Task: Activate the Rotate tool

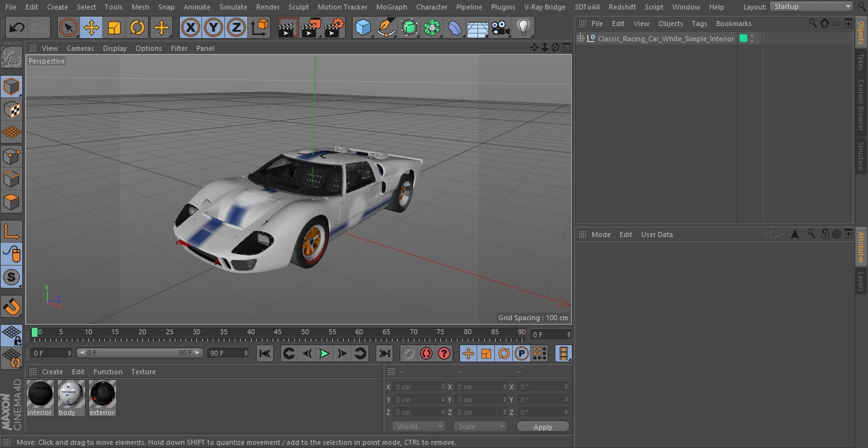Action: pos(137,27)
